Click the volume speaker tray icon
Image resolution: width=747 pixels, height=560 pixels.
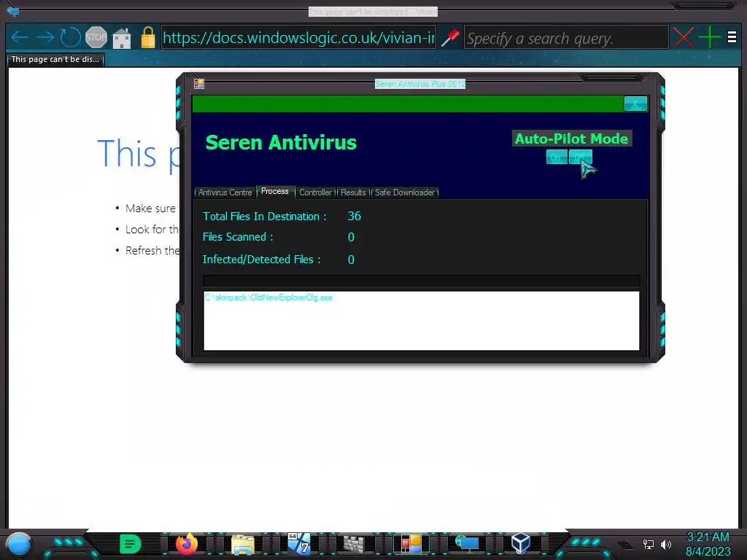666,544
